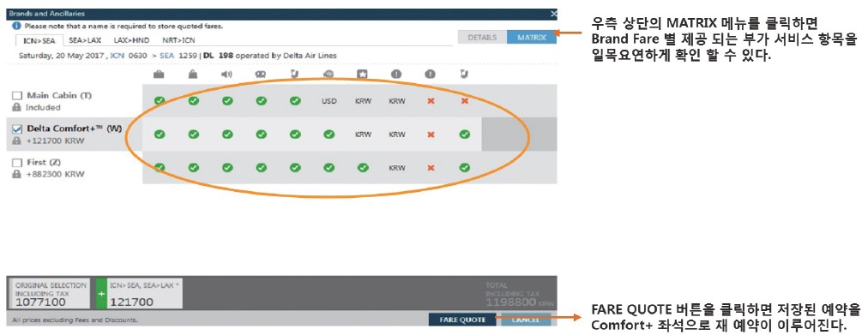Click the FARE QUOTE button
The width and height of the screenshot is (868, 335).
point(462,320)
